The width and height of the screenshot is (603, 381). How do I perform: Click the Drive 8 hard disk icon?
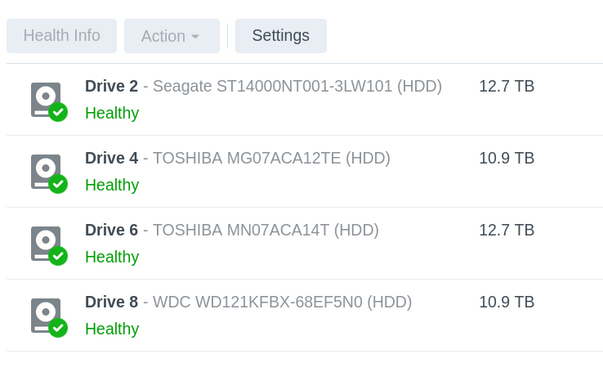pos(46,315)
